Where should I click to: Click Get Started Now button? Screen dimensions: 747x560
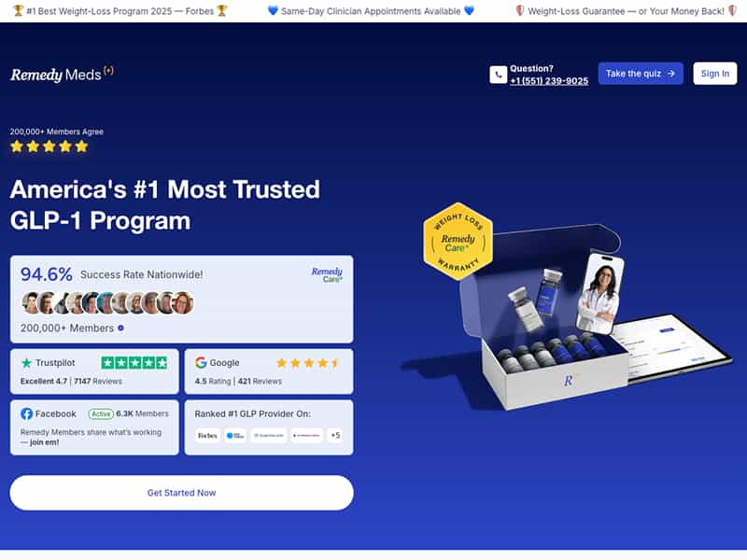181,493
